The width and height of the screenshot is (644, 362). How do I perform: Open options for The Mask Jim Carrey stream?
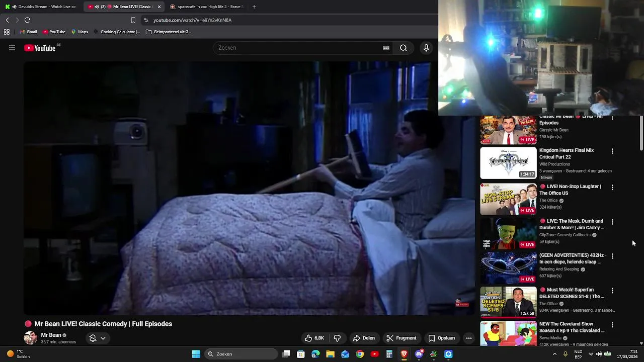click(x=612, y=222)
